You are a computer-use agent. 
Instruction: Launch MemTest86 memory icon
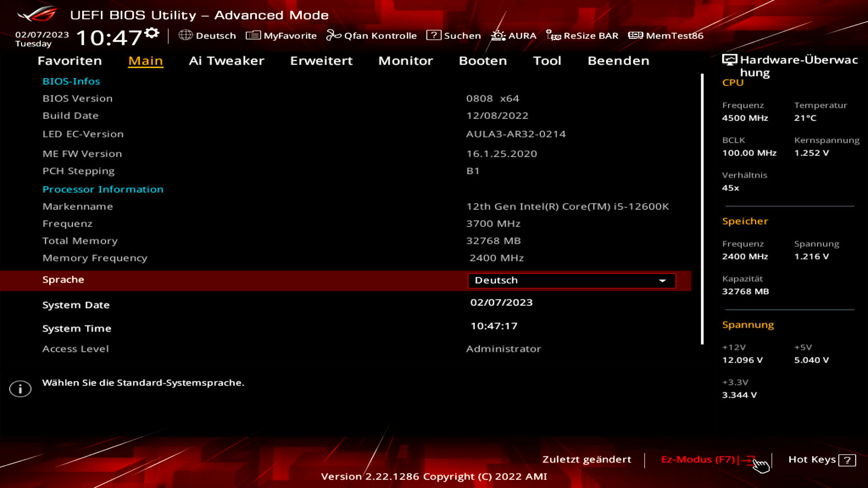[635, 35]
